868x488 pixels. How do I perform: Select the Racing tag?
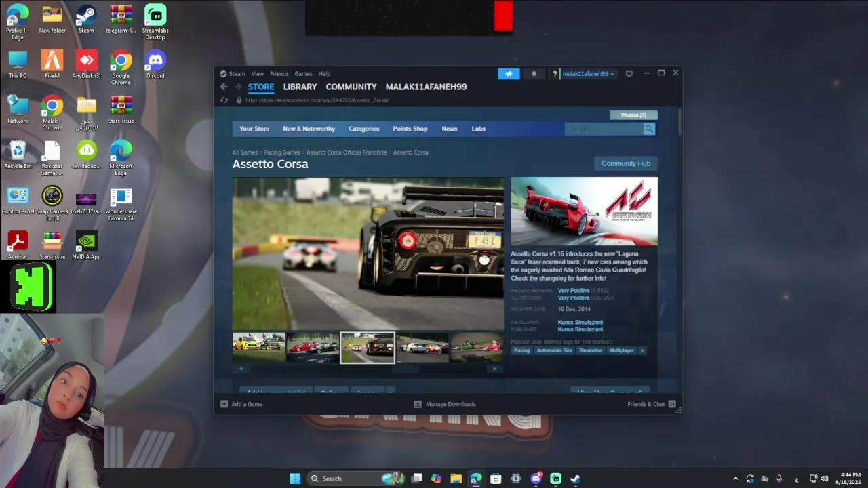click(x=521, y=350)
